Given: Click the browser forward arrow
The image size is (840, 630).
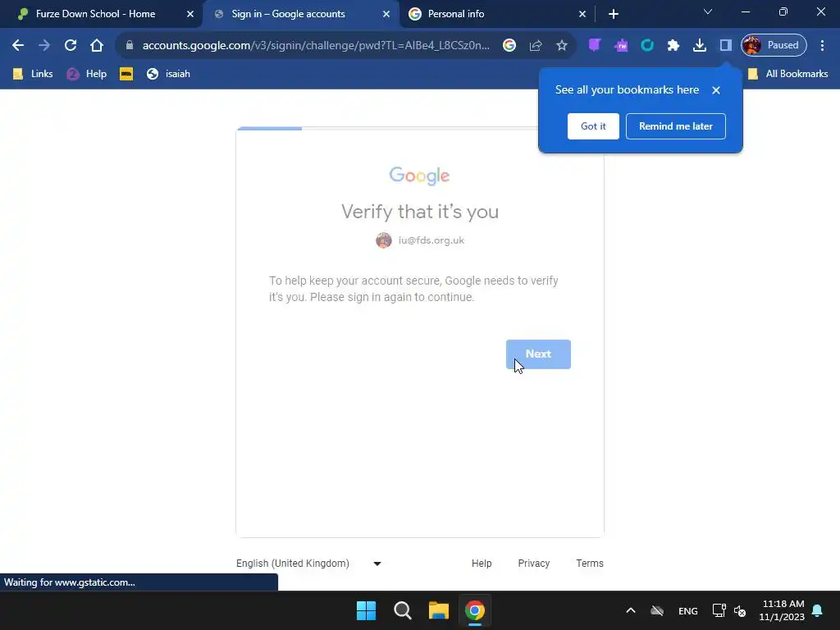Looking at the screenshot, I should coord(44,46).
